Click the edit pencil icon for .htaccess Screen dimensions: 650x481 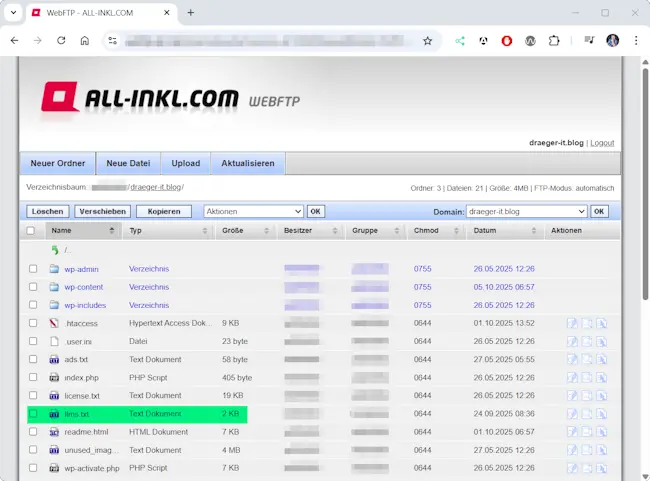pyautogui.click(x=572, y=323)
